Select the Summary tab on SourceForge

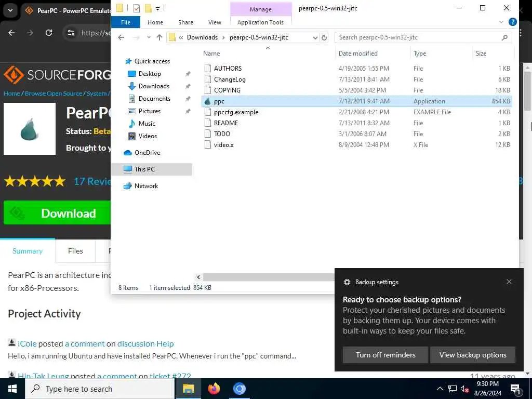click(28, 251)
